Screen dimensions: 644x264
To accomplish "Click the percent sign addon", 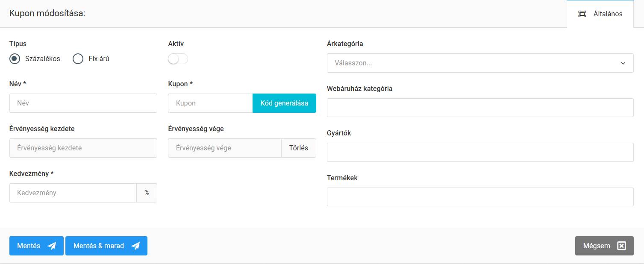I will tap(147, 193).
